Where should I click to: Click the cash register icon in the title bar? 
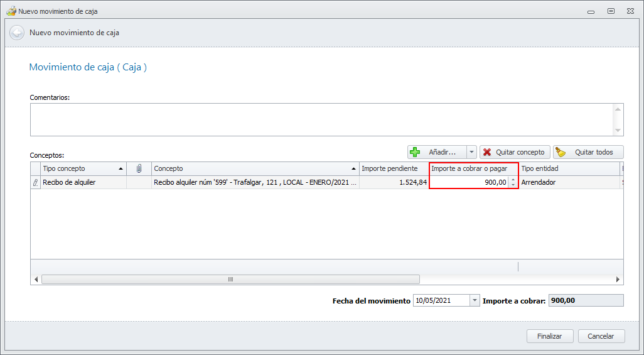click(x=11, y=11)
